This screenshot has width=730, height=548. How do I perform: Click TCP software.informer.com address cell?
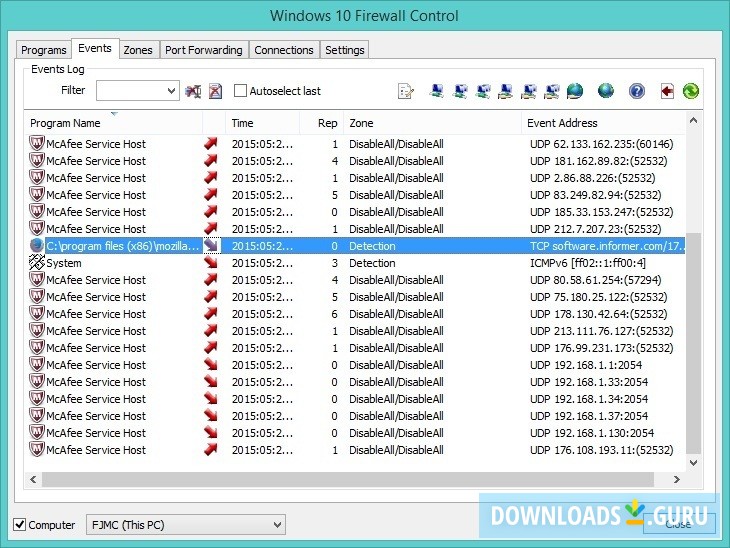[x=607, y=246]
